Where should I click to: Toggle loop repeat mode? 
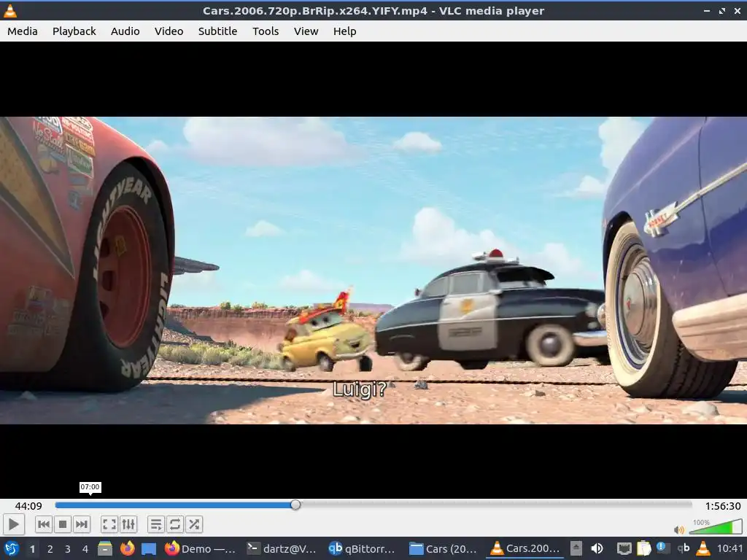click(x=175, y=524)
